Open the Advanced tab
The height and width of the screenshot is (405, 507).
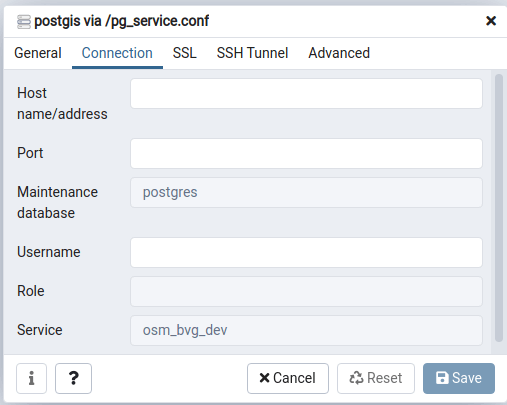339,53
